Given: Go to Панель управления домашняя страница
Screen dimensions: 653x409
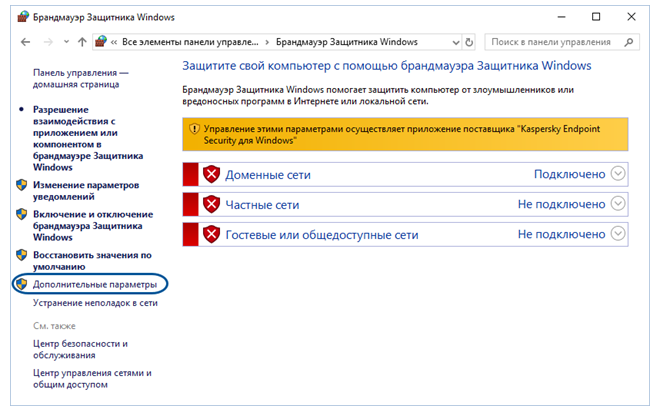Looking at the screenshot, I should (x=80, y=80).
